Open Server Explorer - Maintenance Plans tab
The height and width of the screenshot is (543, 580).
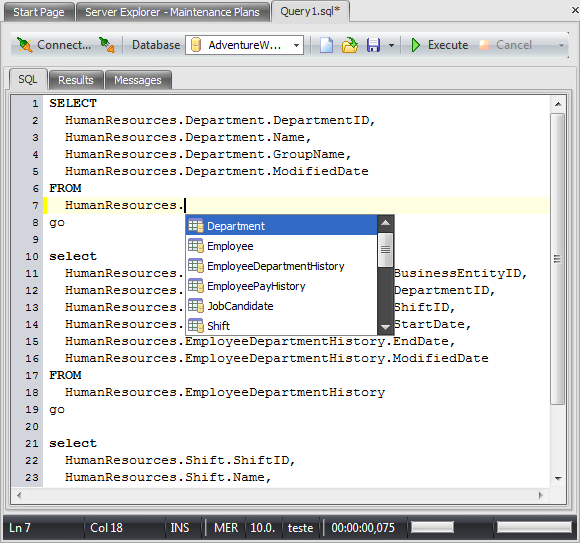172,12
